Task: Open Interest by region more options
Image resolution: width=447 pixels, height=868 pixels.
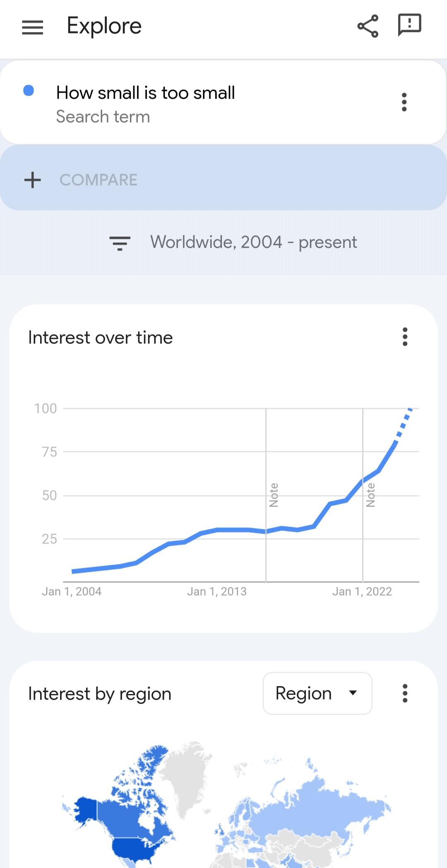Action: 405,693
